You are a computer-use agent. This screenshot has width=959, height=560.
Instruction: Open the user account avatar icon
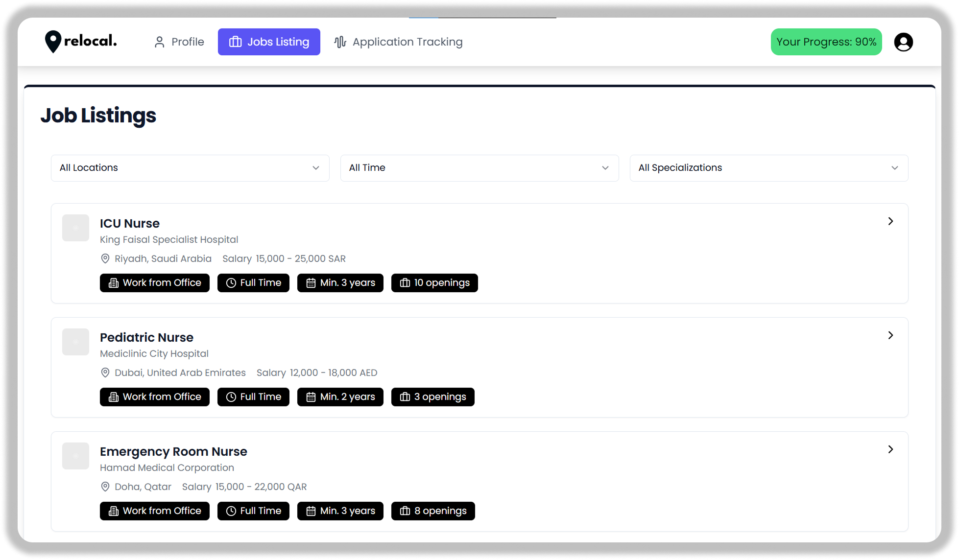(903, 42)
